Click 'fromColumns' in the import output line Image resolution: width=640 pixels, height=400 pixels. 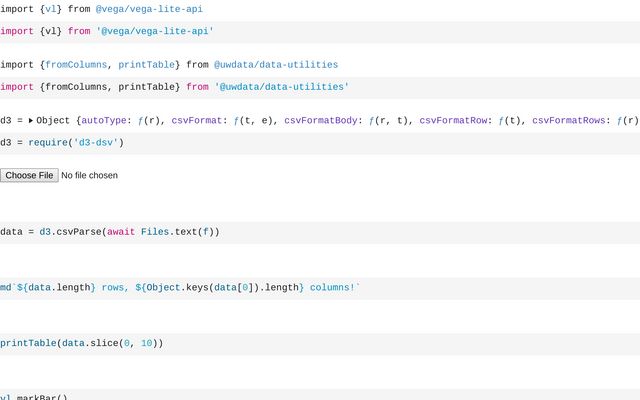point(76,64)
